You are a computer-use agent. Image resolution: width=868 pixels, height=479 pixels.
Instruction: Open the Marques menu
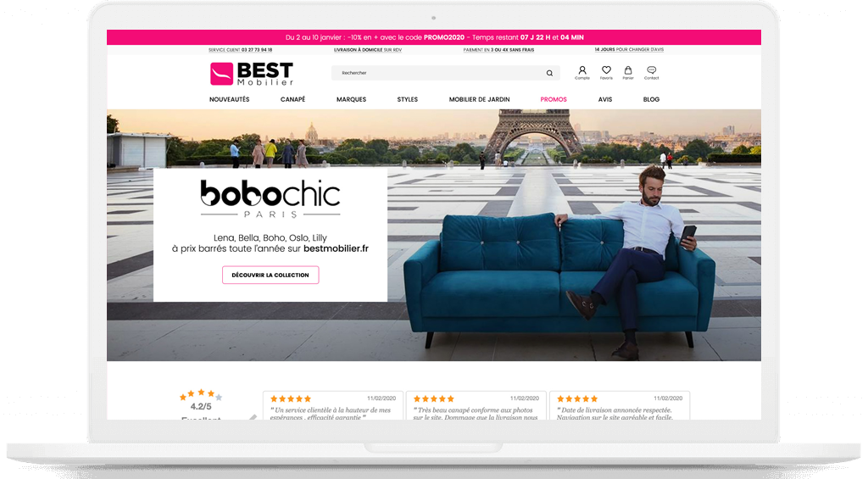352,100
